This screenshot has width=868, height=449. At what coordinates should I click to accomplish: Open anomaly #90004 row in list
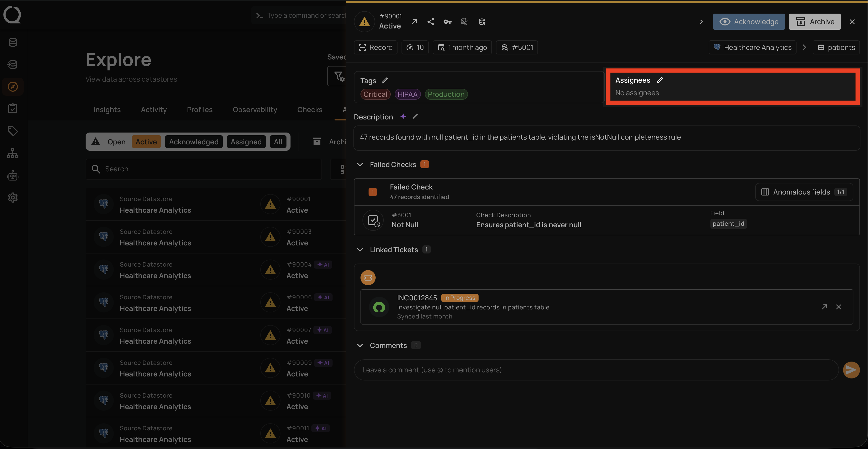(216, 270)
